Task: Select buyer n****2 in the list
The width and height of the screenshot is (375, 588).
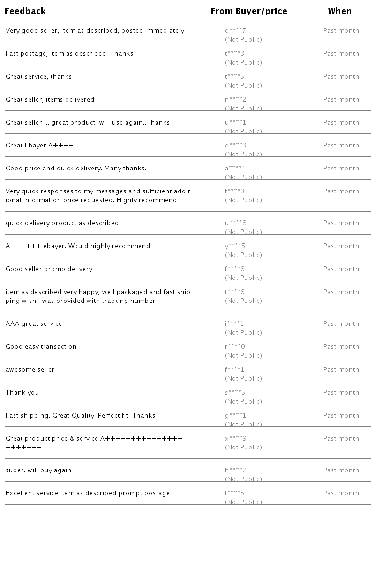Action: (235, 100)
